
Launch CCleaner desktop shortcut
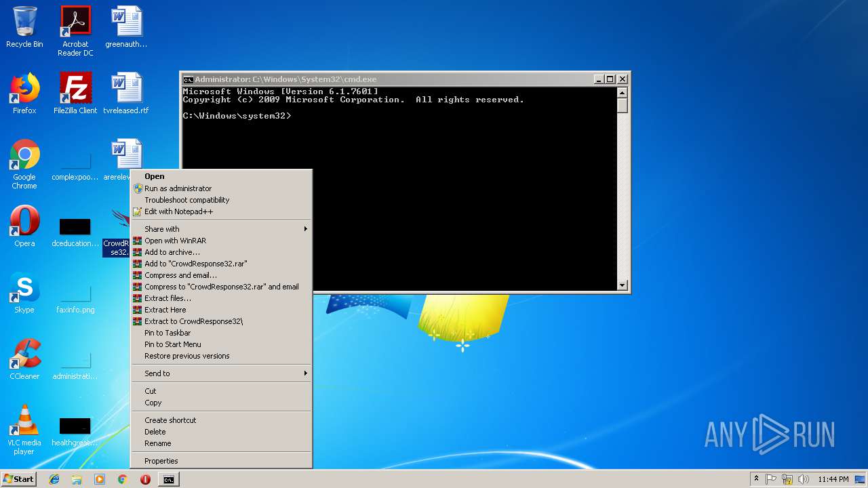(x=24, y=359)
